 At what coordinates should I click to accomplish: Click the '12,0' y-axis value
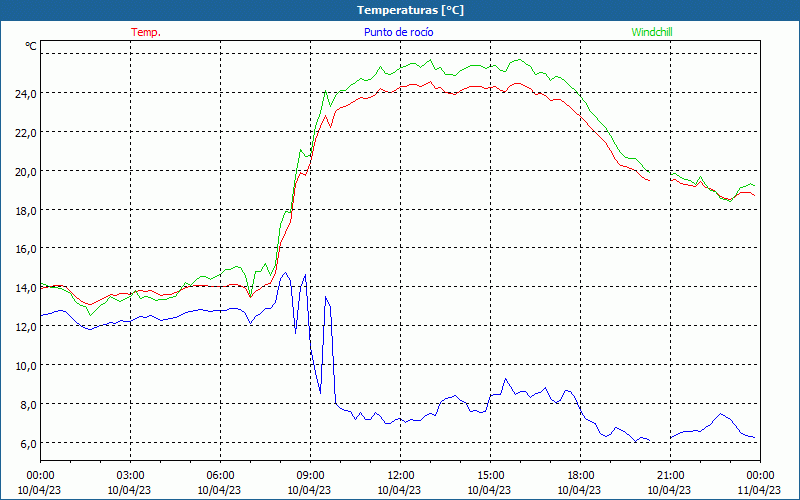[27, 327]
